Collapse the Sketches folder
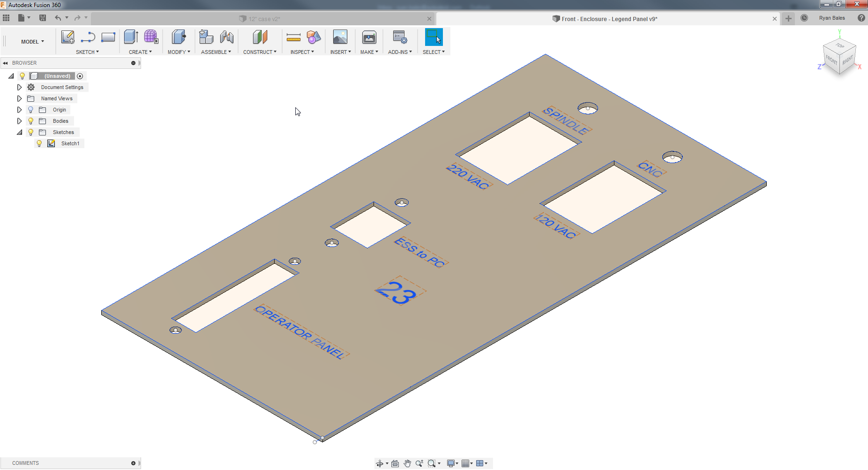Screen dimensions: 868x470 19,132
